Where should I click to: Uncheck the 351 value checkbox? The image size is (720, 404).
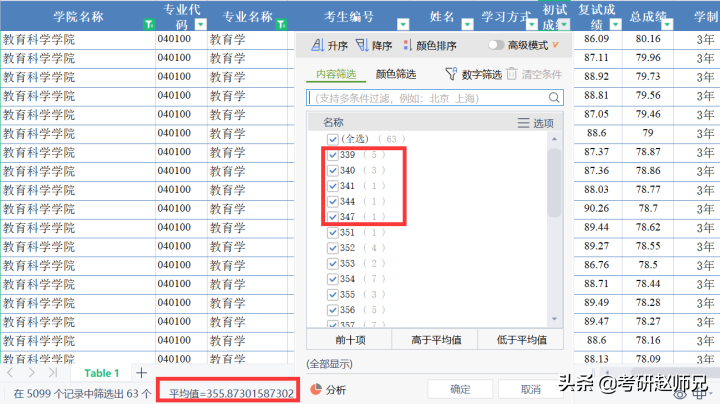pyautogui.click(x=333, y=233)
